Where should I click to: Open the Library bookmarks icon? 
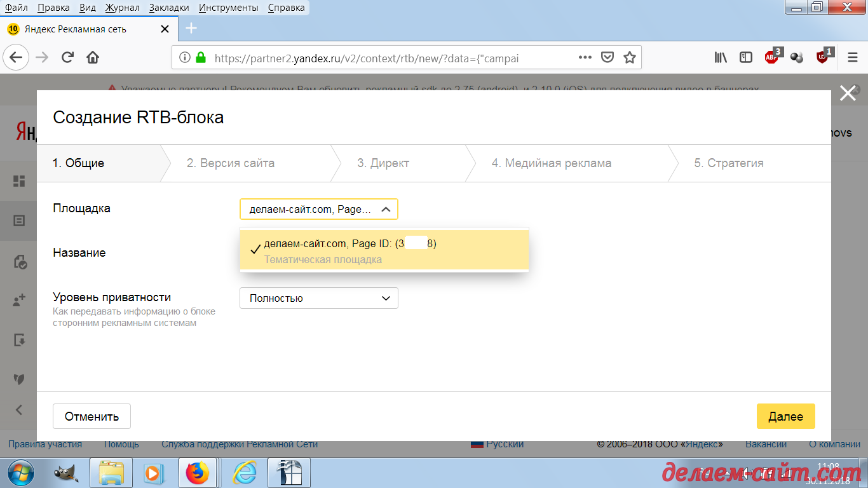point(721,57)
